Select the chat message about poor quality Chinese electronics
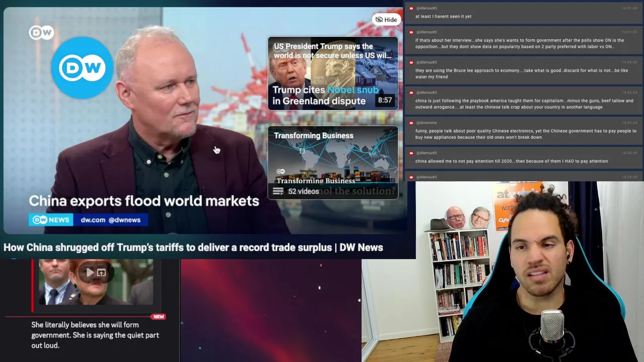Viewport: 644px width, 362px height. click(x=523, y=131)
